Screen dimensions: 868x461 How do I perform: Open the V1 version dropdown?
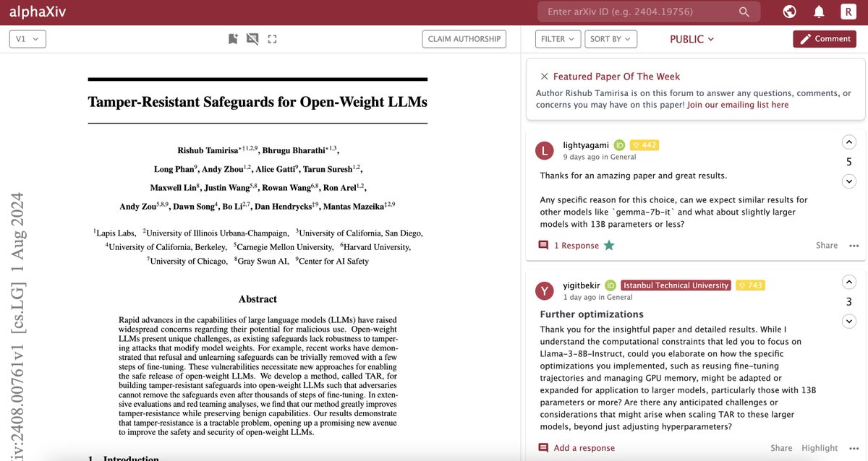tap(27, 39)
